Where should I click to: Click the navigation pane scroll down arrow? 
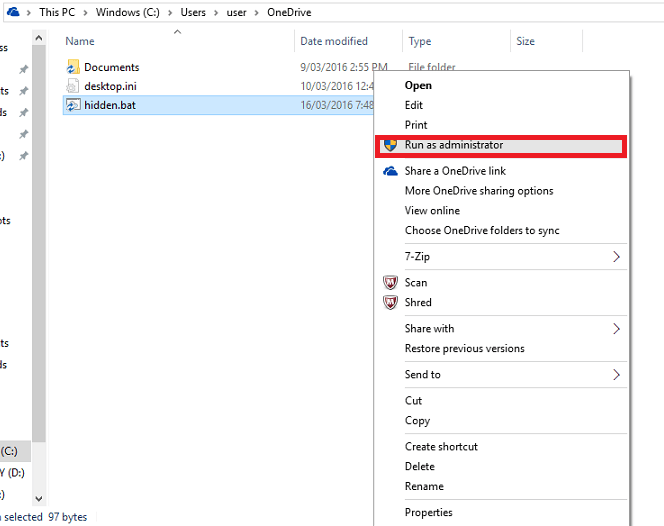click(39, 498)
